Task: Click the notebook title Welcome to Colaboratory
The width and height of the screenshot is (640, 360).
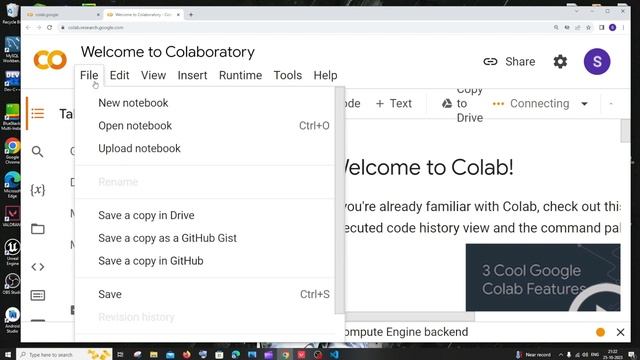Action: click(168, 52)
